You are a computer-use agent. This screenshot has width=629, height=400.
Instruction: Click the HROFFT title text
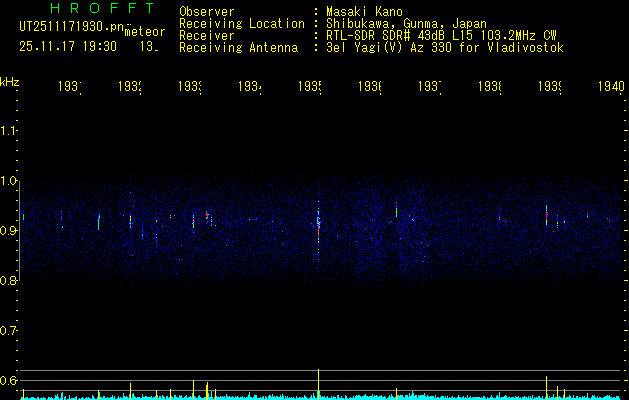tap(103, 8)
